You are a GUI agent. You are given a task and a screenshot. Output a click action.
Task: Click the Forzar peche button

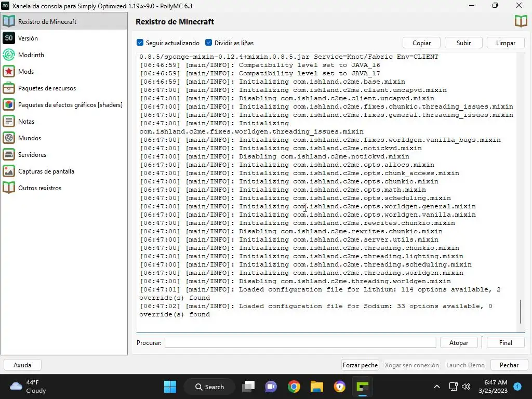360,365
